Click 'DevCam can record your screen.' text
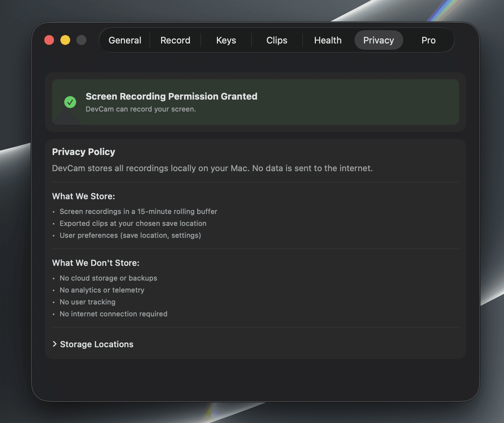The image size is (504, 423). coord(141,109)
